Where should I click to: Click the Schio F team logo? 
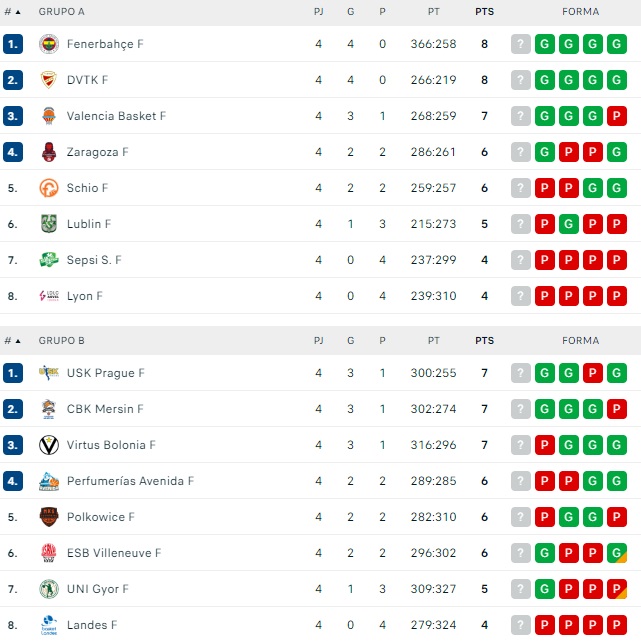48,188
